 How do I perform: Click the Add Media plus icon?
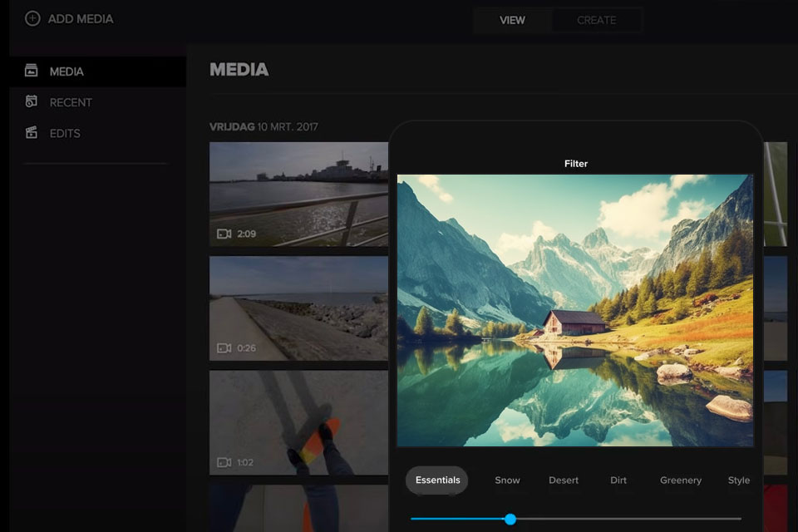click(32, 19)
